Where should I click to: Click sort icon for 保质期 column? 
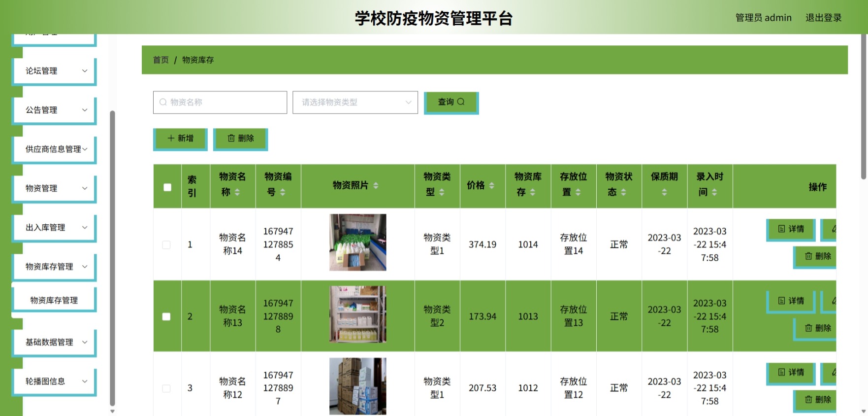pos(665,192)
